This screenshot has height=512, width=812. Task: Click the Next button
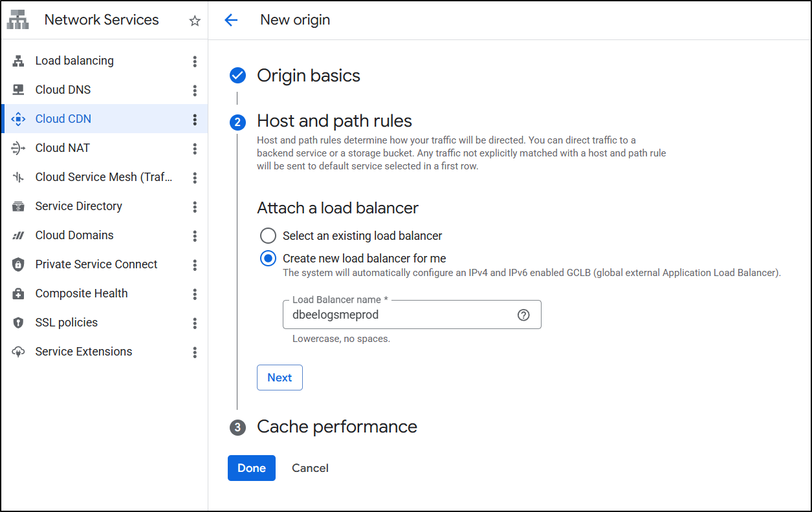pyautogui.click(x=280, y=378)
